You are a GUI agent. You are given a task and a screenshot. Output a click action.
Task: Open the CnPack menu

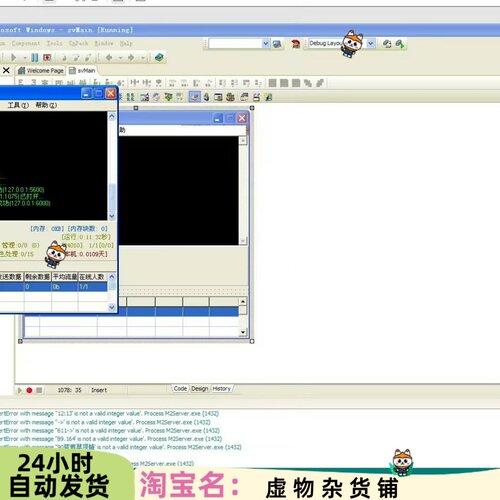(x=78, y=43)
